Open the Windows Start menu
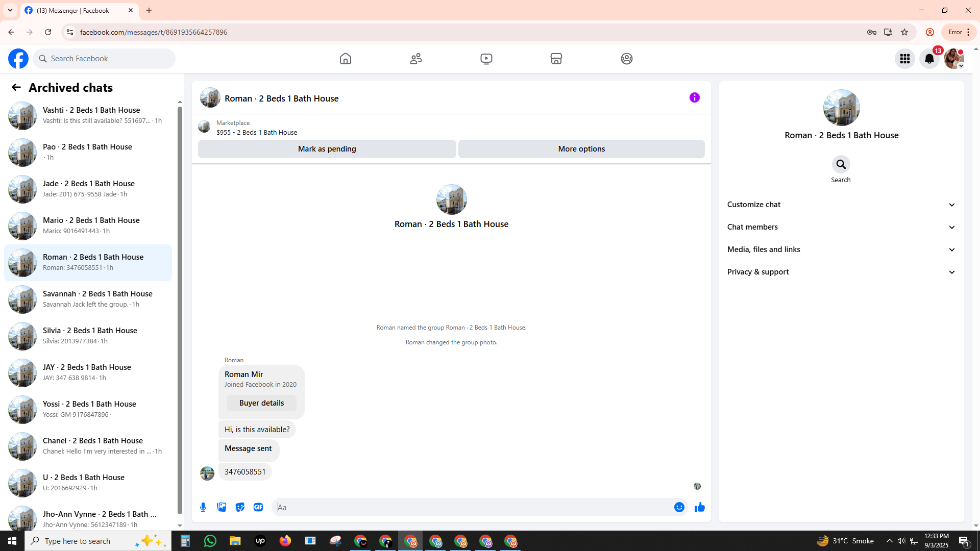The height and width of the screenshot is (551, 980). (x=12, y=541)
